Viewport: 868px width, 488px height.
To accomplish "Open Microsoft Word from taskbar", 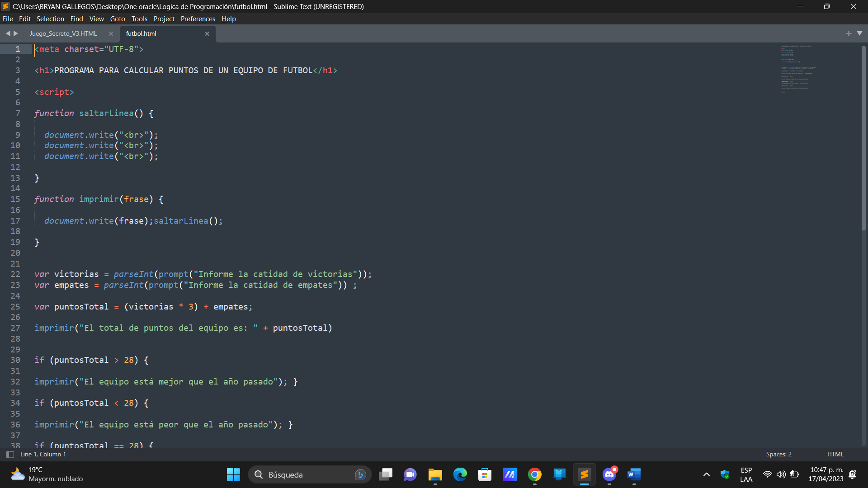I will tap(634, 474).
